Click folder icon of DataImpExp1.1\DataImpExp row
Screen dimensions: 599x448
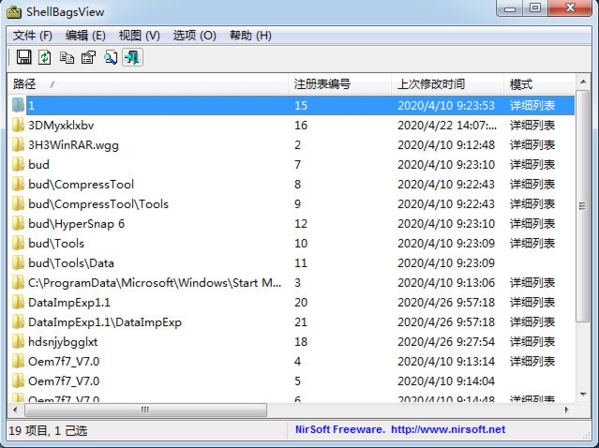tap(18, 322)
